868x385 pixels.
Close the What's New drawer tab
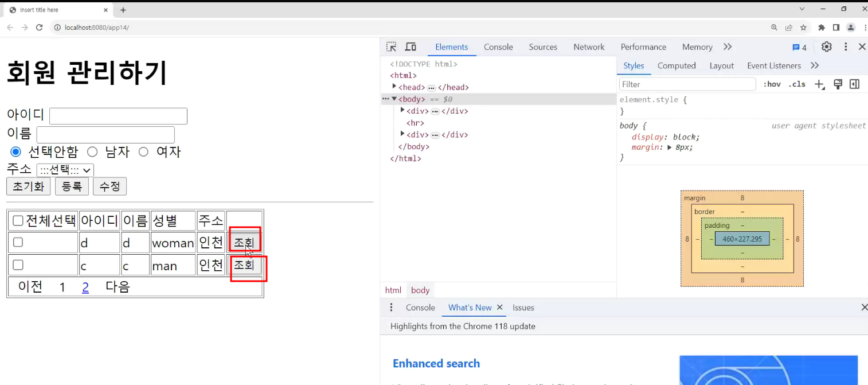(500, 308)
